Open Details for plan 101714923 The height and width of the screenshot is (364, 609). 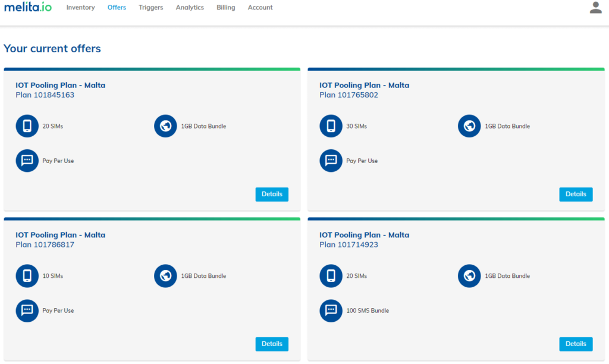[576, 344]
